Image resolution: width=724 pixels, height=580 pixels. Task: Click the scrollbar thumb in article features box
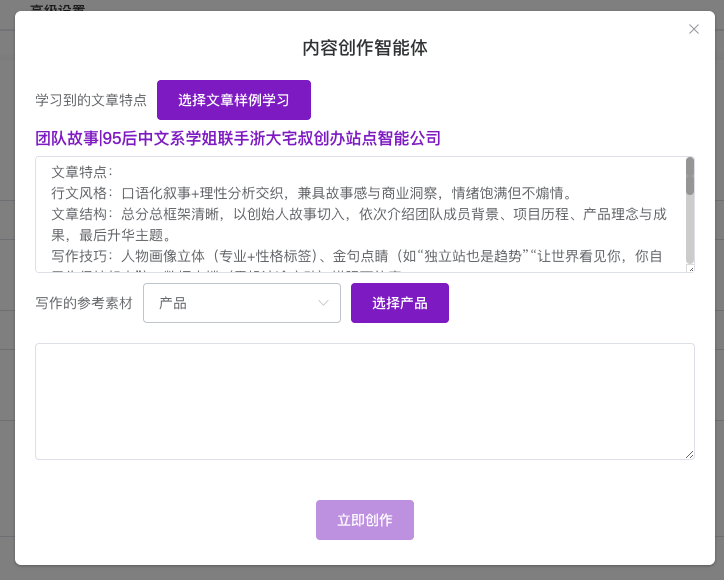click(x=689, y=176)
